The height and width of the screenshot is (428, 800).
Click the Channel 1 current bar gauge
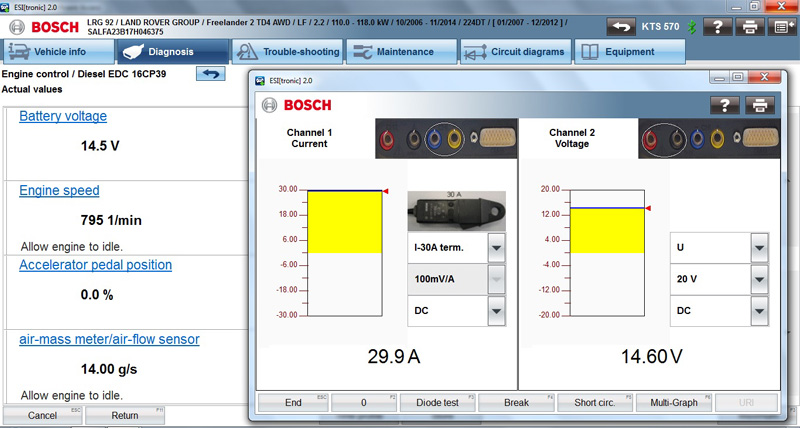344,253
